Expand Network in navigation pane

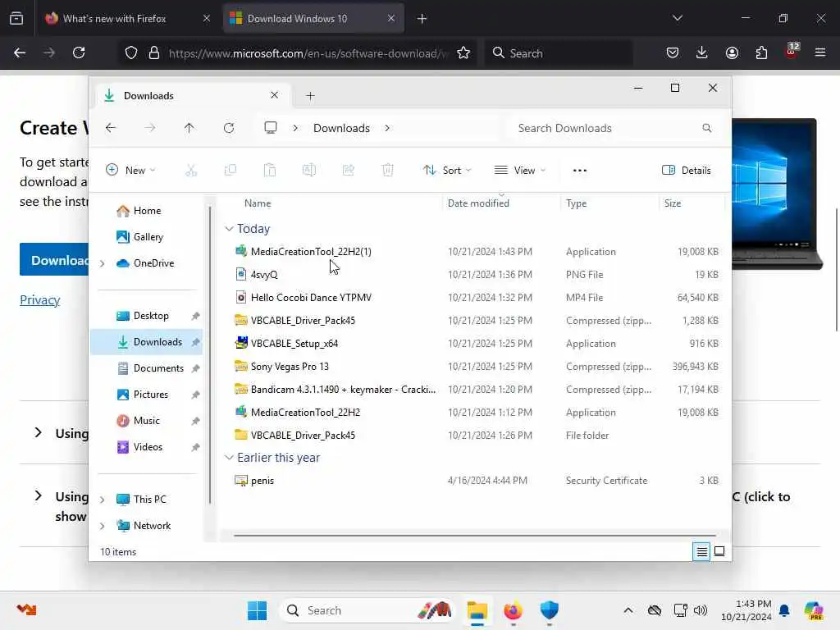103,526
